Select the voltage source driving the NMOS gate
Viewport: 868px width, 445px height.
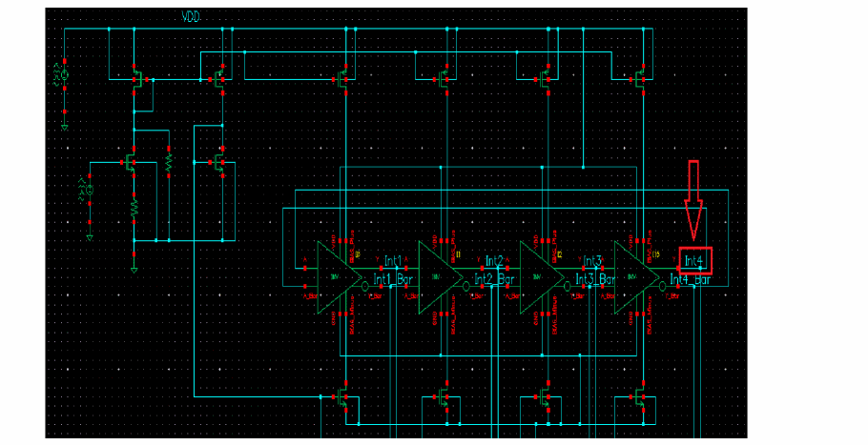(89, 191)
